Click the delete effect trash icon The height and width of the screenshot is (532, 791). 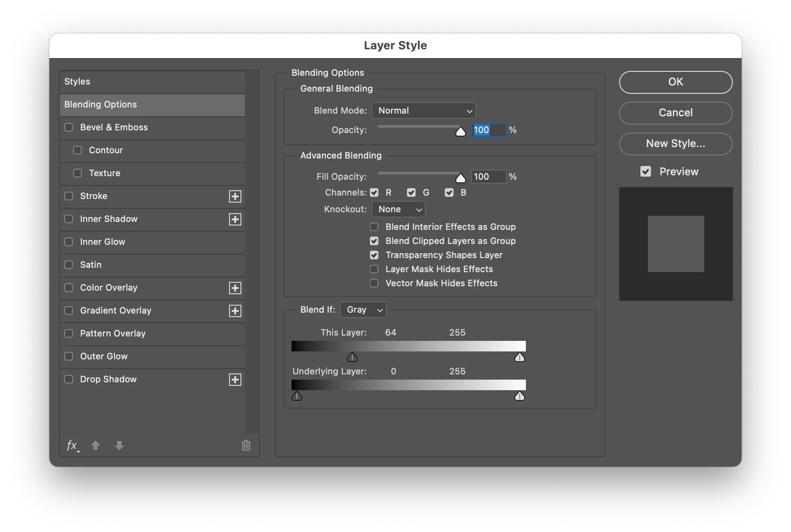coord(246,445)
